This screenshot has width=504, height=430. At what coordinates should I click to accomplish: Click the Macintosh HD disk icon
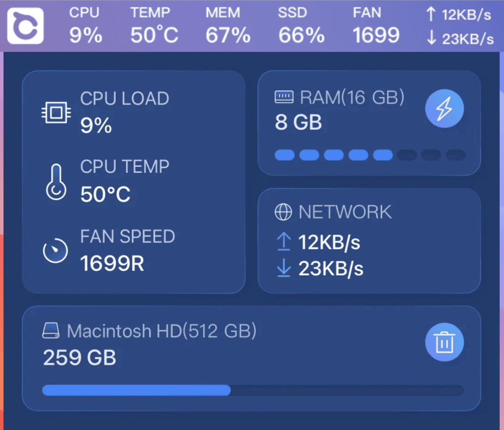tap(52, 331)
